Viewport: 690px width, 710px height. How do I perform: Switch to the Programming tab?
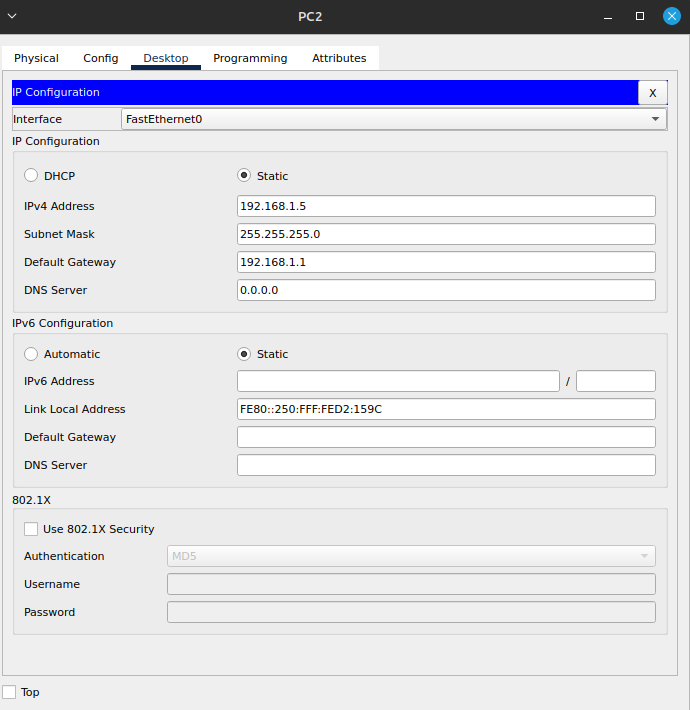(x=250, y=58)
